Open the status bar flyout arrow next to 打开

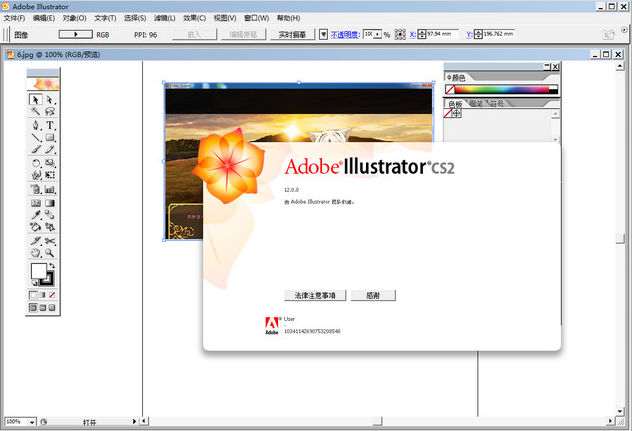134,422
